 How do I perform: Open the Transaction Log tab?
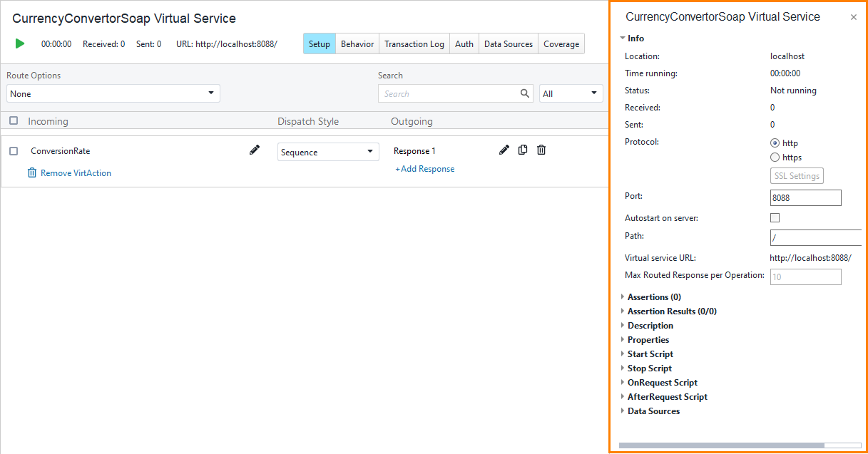click(x=414, y=43)
